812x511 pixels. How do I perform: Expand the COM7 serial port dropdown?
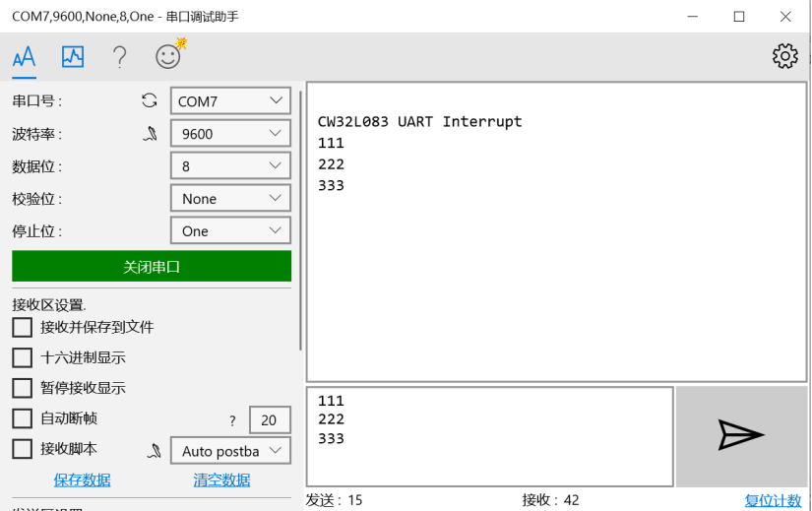(230, 101)
